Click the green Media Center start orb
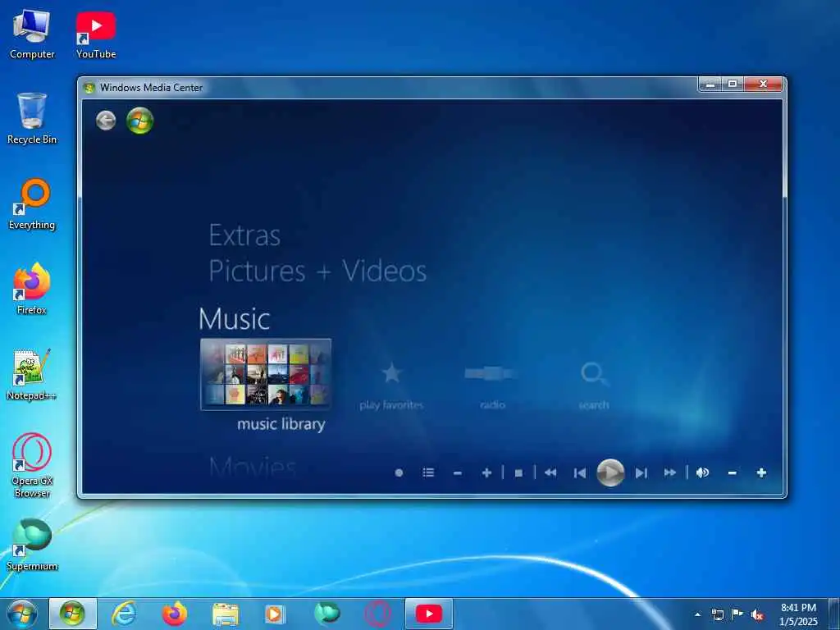Screen dimensions: 840x630 click(x=139, y=120)
